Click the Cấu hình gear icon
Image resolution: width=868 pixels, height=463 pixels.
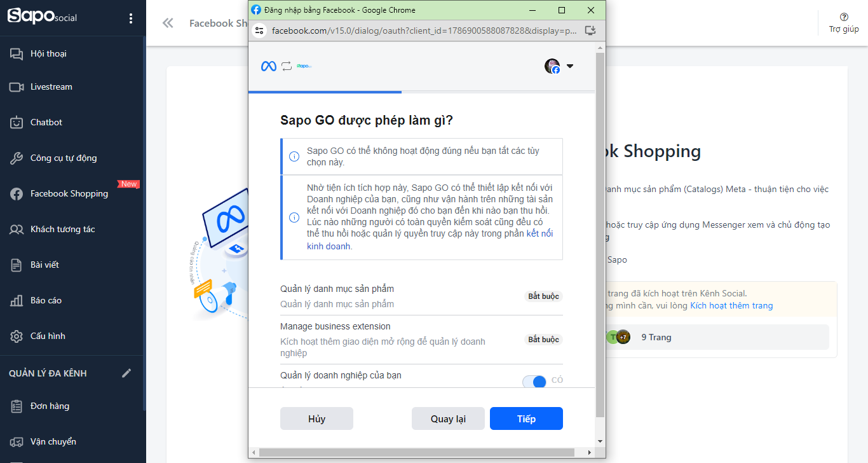click(17, 336)
